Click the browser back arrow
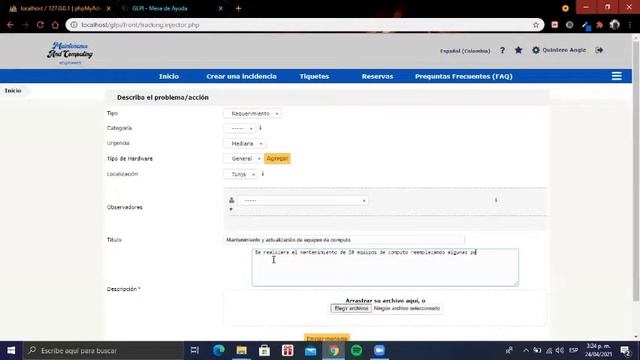This screenshot has width=640, height=360. point(10,25)
